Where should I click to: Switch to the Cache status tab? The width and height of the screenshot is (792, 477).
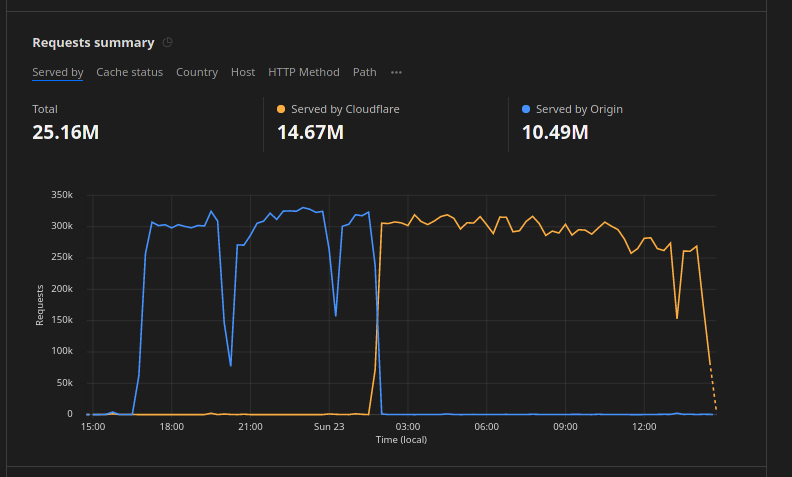[x=129, y=72]
